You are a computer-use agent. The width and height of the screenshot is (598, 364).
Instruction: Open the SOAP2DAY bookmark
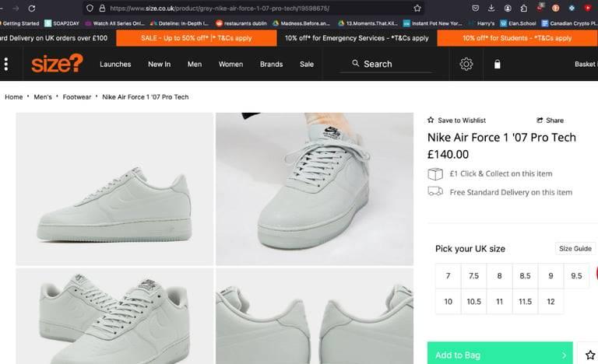click(x=62, y=23)
